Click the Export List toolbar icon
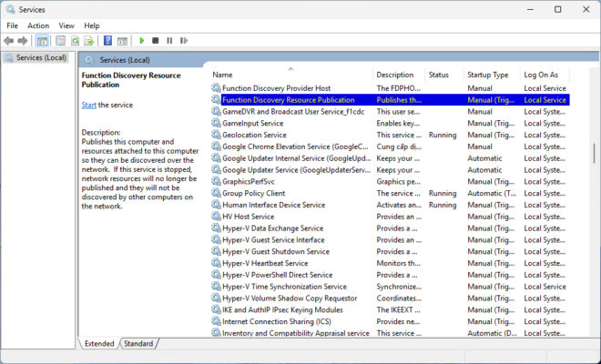The width and height of the screenshot is (601, 364). coord(89,41)
